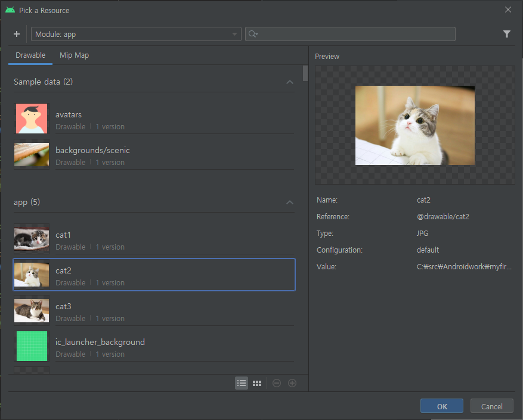Click inside the resource search field
This screenshot has width=523, height=420.
click(350, 34)
